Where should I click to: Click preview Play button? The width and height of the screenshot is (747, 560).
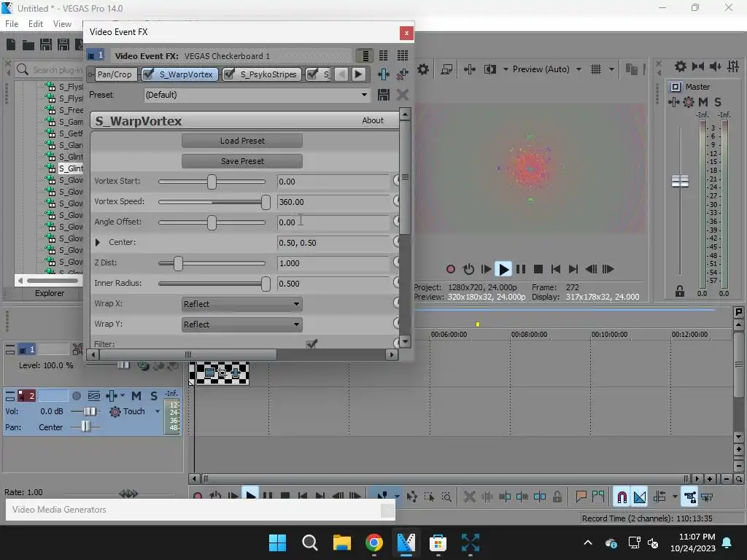point(503,270)
